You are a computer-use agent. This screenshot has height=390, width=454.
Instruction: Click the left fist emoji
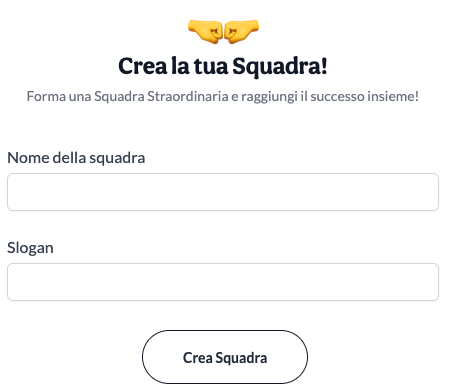205,32
